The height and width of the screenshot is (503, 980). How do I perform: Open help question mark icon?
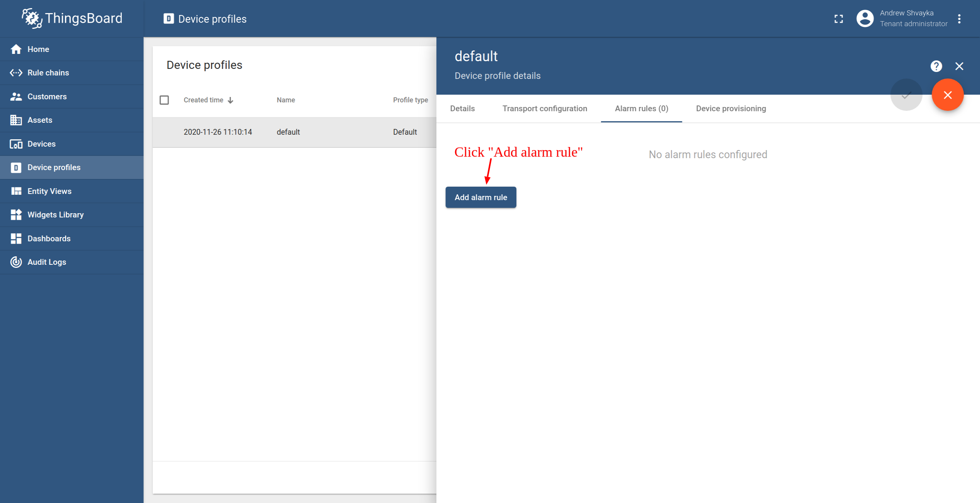pos(936,66)
